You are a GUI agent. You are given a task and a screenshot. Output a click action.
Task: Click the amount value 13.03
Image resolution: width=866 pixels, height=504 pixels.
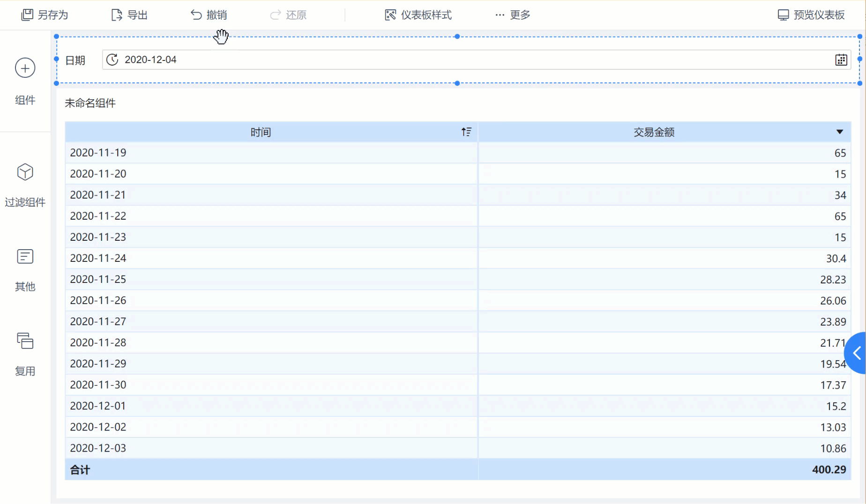(x=833, y=427)
